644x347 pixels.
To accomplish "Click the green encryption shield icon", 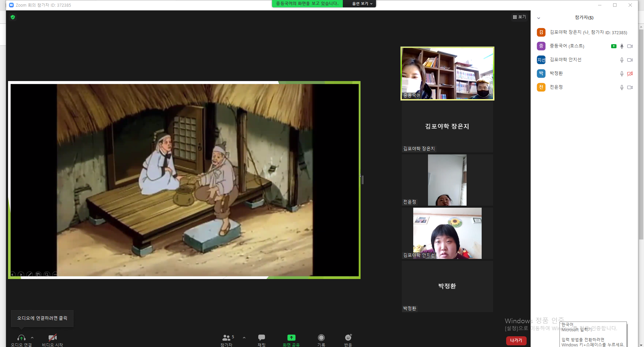I will coord(13,17).
